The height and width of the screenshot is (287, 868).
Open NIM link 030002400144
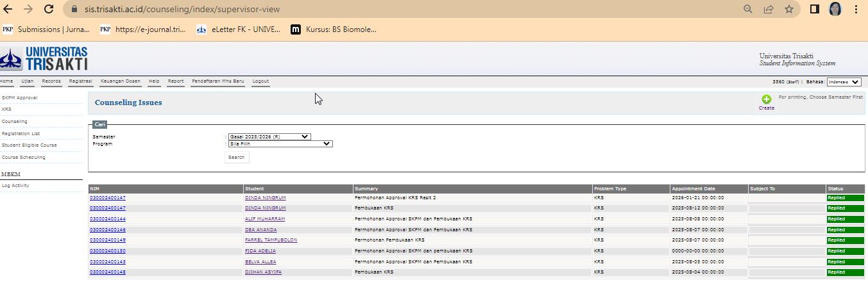coord(108,219)
